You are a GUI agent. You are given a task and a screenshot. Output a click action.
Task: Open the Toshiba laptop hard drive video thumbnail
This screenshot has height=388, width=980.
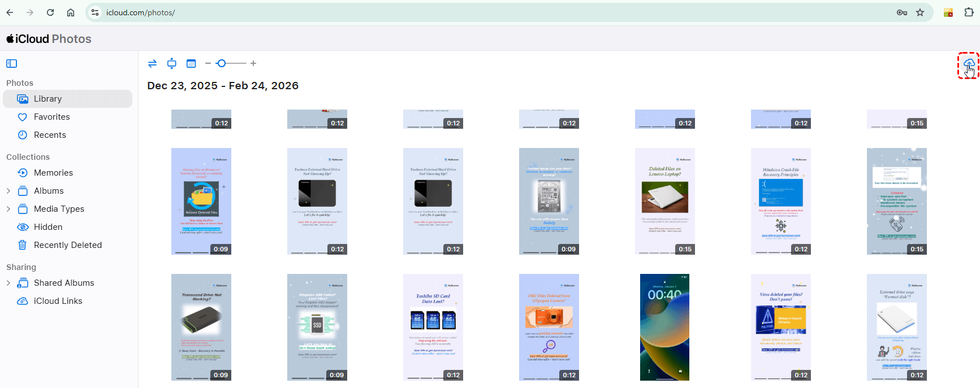tap(549, 202)
